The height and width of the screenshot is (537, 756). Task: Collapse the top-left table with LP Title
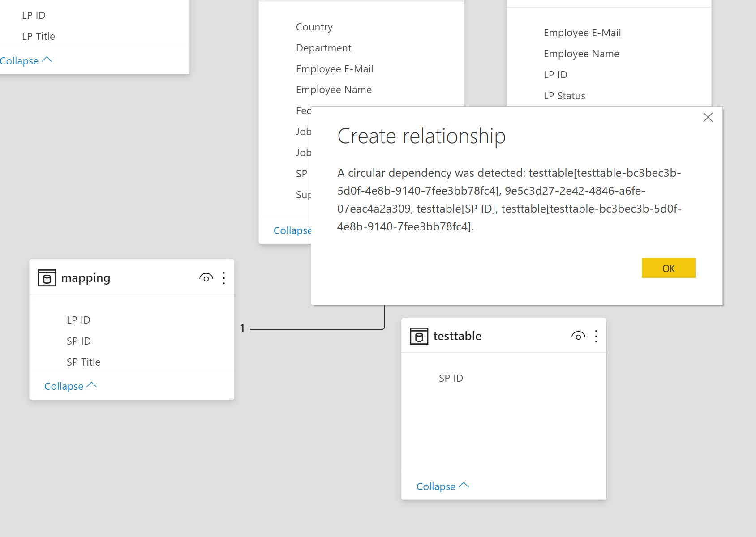[26, 60]
